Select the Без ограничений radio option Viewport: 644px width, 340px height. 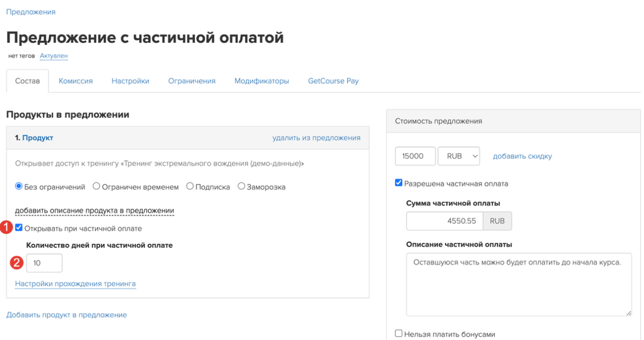click(x=18, y=186)
